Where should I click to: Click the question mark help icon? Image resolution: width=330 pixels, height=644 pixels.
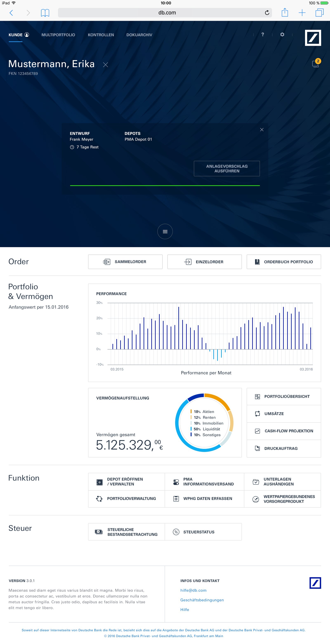tap(263, 34)
